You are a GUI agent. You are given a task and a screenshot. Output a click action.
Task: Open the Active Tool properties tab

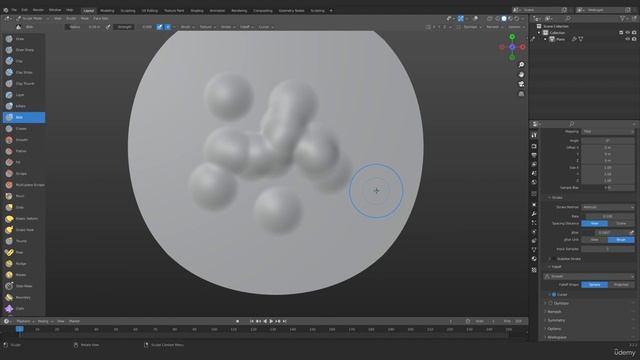coord(534,135)
